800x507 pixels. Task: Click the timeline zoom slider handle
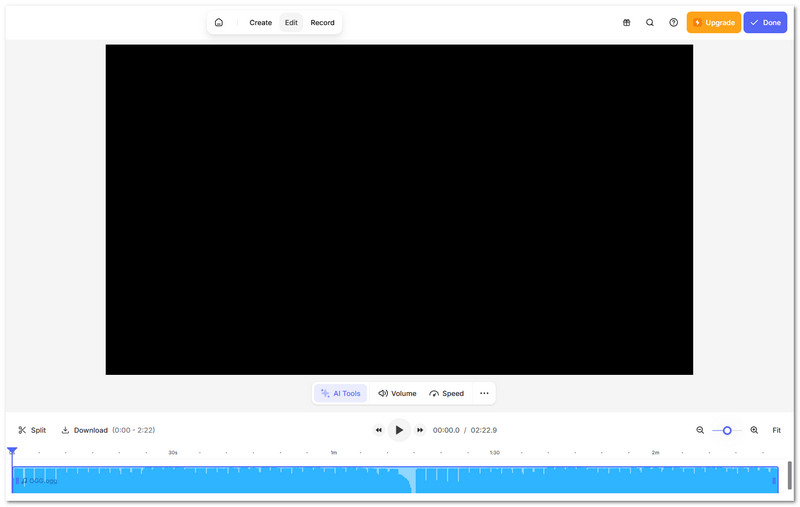(x=727, y=430)
